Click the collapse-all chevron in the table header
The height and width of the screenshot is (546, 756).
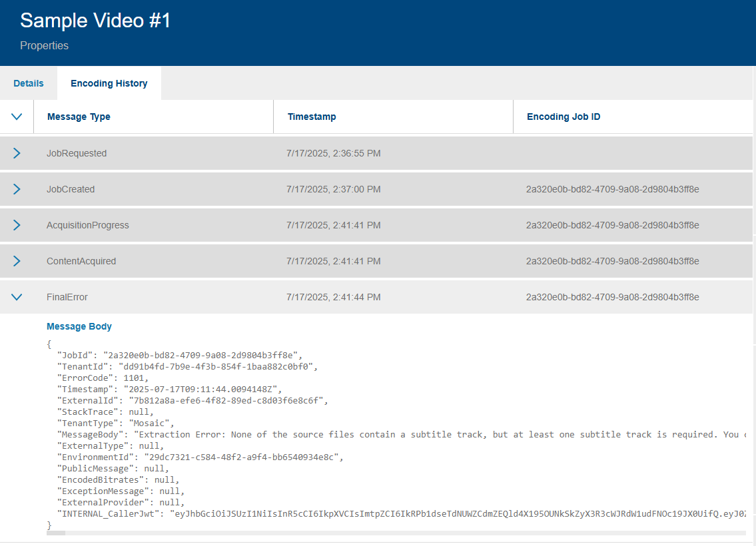pyautogui.click(x=17, y=116)
